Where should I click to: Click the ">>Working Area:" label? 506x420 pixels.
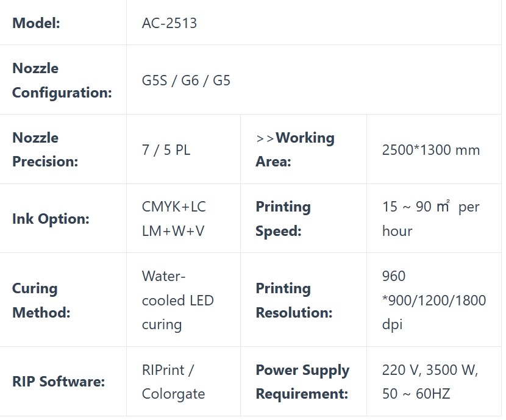[295, 149]
